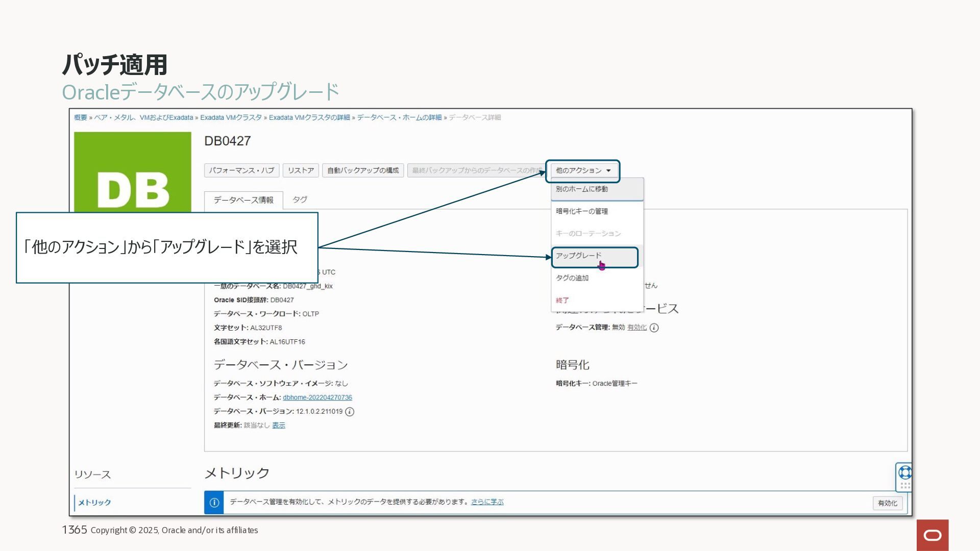Click the lifebuoy help icon
Image resolution: width=980 pixels, height=551 pixels.
pyautogui.click(x=904, y=472)
